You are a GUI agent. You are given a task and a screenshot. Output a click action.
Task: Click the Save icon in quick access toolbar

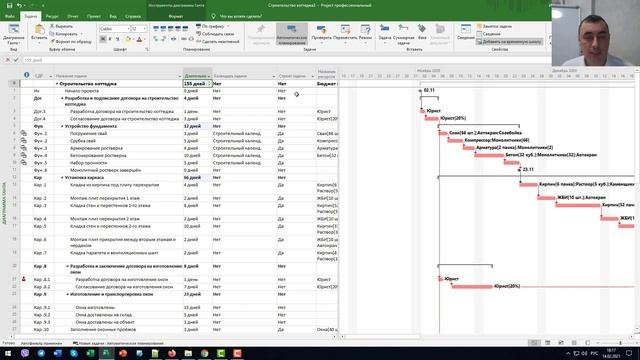(x=9, y=5)
